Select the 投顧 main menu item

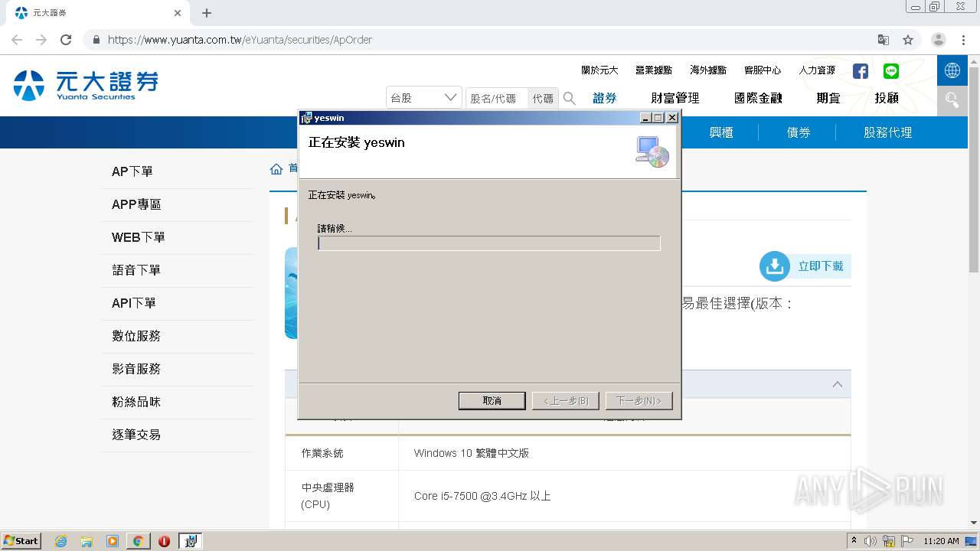click(887, 98)
